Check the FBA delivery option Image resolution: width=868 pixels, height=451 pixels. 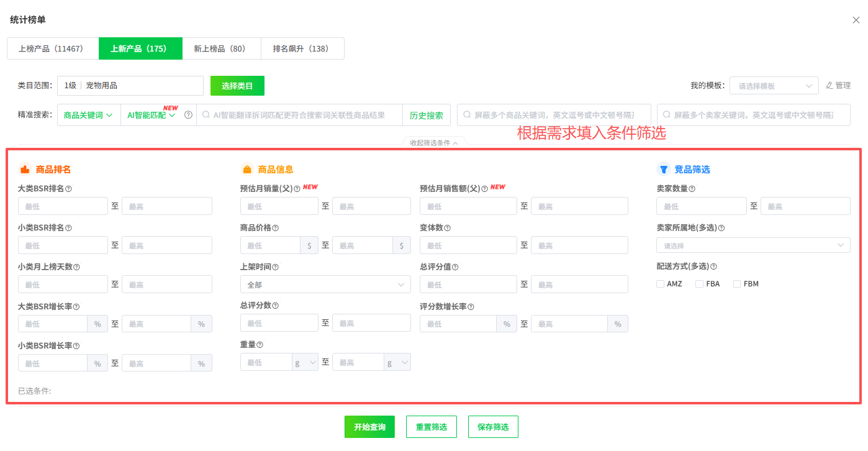point(698,283)
